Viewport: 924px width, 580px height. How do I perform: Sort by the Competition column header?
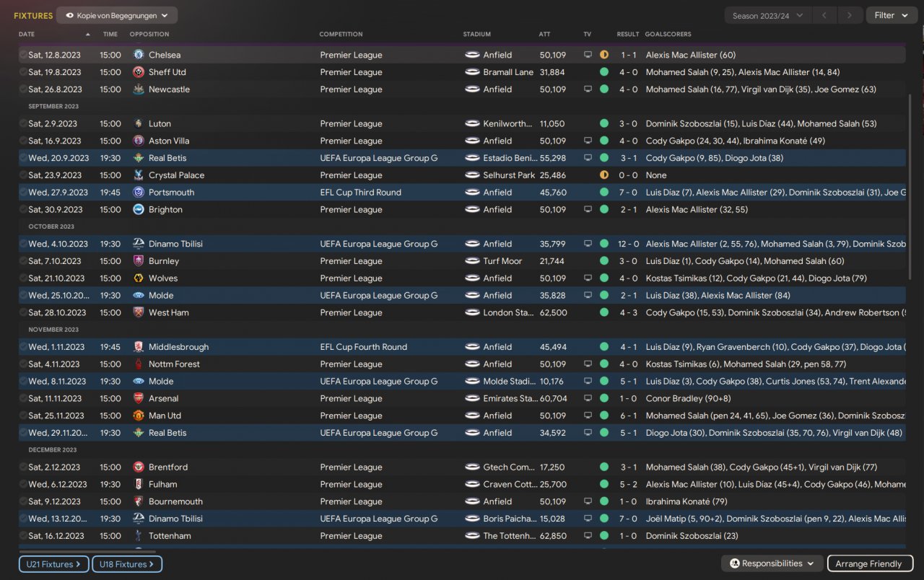[x=341, y=34]
